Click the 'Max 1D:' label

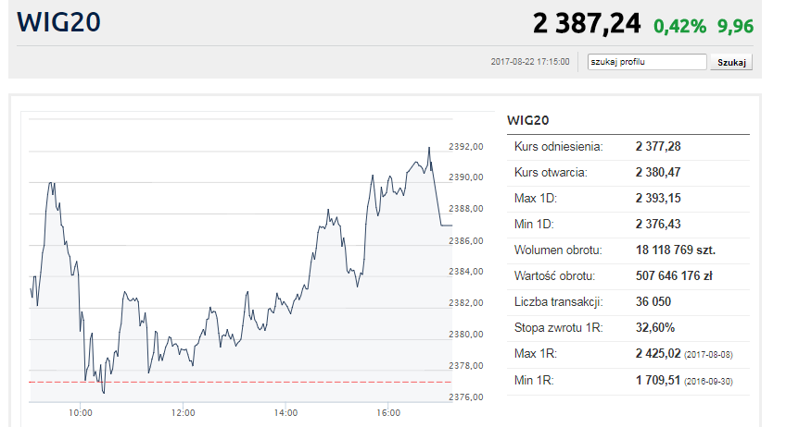coord(535,198)
